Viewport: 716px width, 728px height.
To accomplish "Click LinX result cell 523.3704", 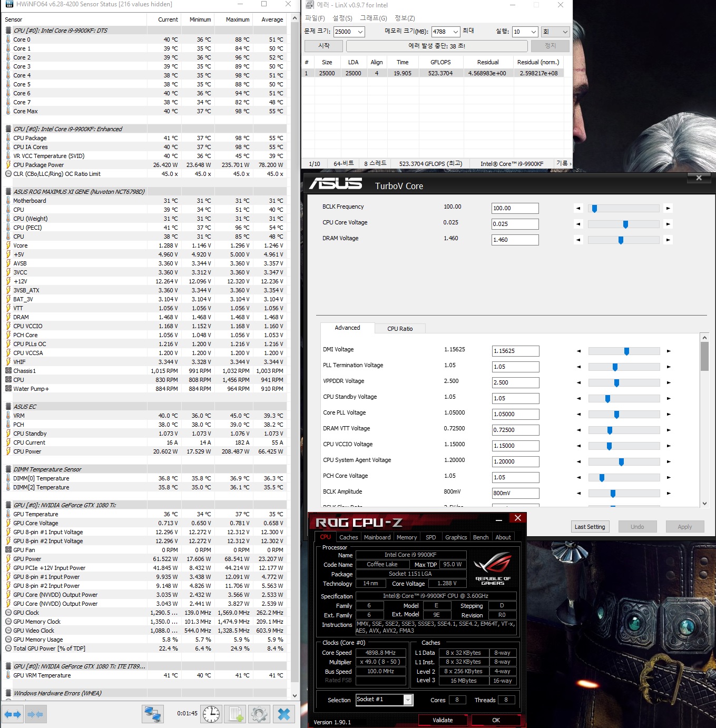I will 440,73.
